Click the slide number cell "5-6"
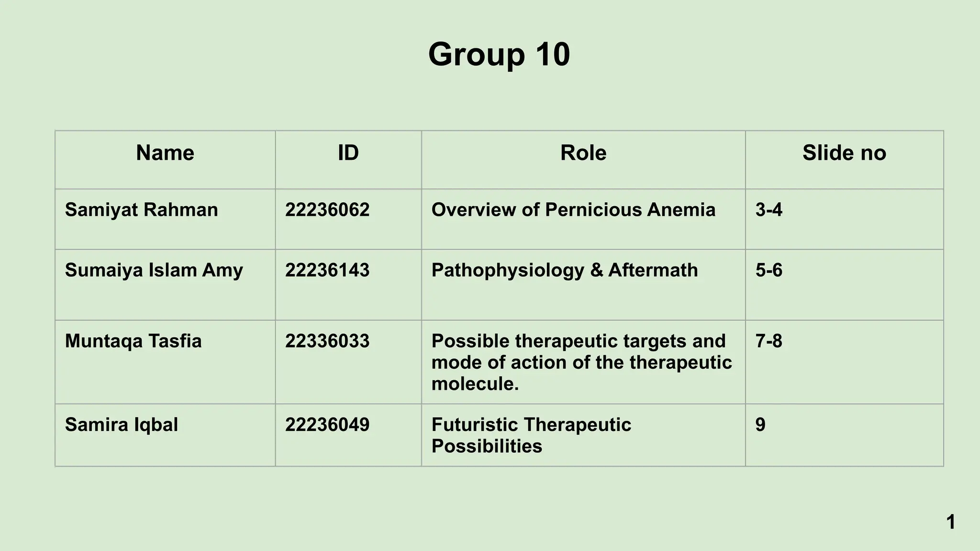Viewport: 980px width, 551px height. pyautogui.click(x=769, y=270)
